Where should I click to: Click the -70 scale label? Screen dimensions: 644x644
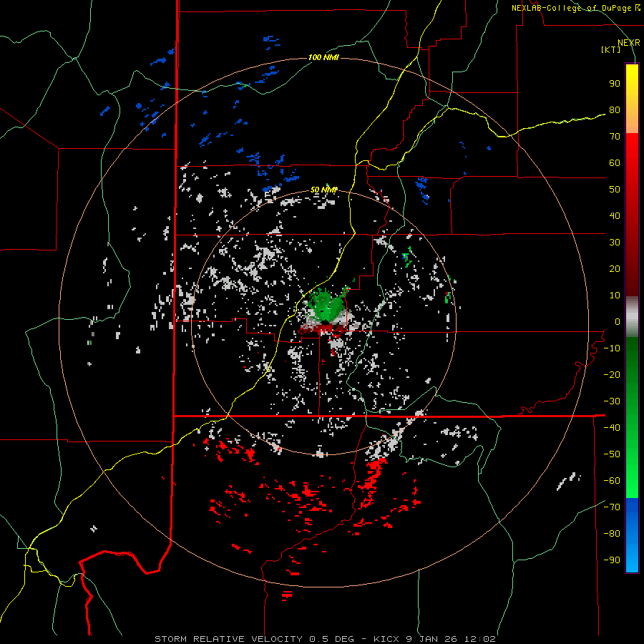pos(612,507)
